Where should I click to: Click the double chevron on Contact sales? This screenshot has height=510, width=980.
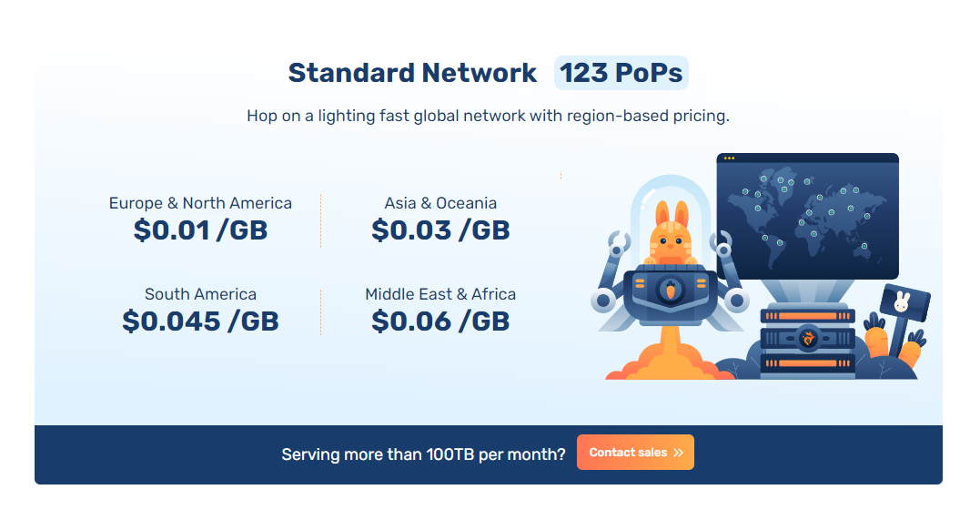[x=679, y=453]
